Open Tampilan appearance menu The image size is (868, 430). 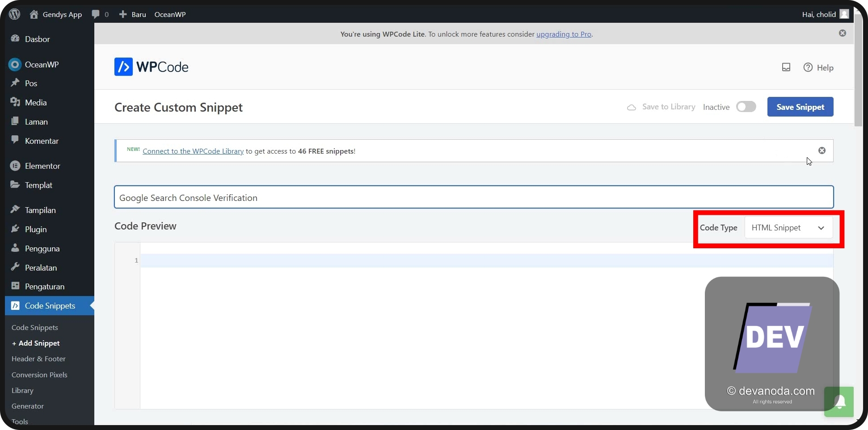tap(49, 210)
